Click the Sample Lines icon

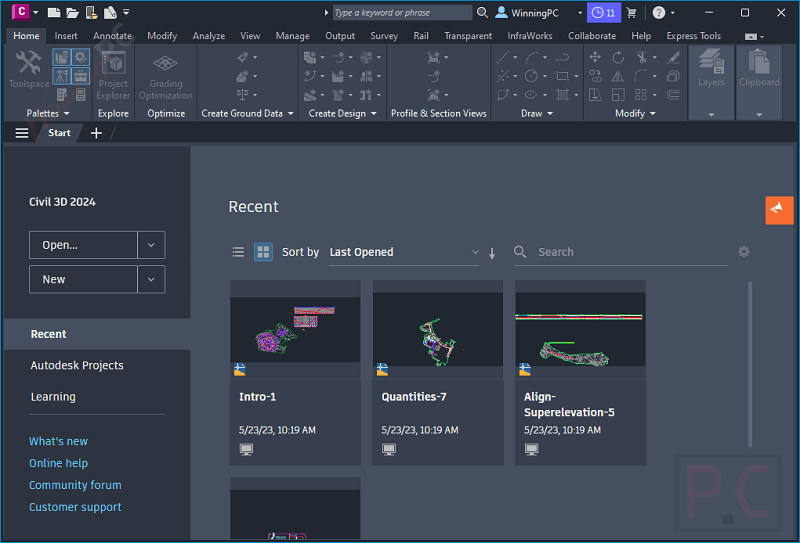tap(434, 76)
